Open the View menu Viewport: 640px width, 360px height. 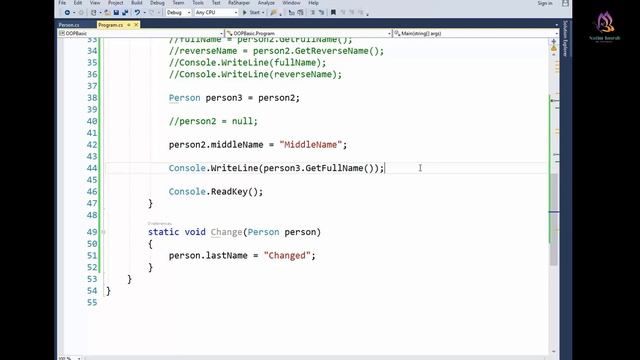pos(95,3)
